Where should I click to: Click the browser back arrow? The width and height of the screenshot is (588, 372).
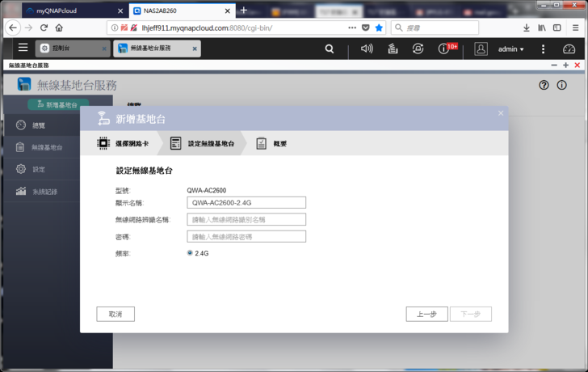click(13, 27)
